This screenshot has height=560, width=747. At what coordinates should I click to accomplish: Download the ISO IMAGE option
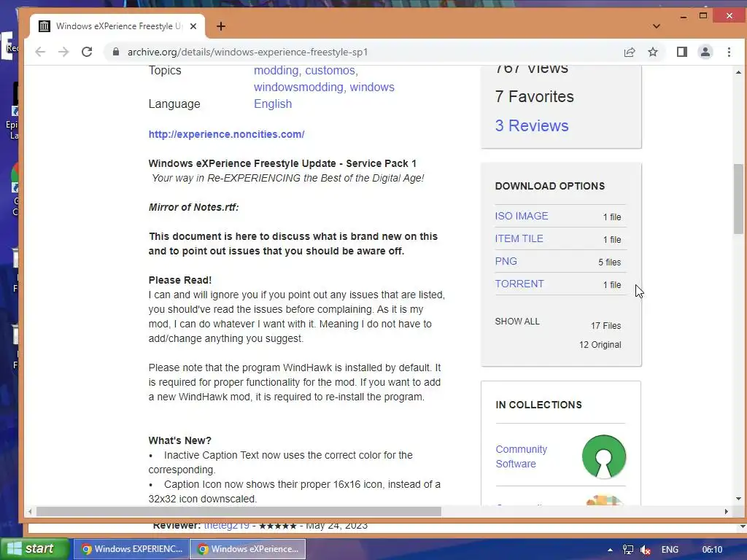[521, 216]
